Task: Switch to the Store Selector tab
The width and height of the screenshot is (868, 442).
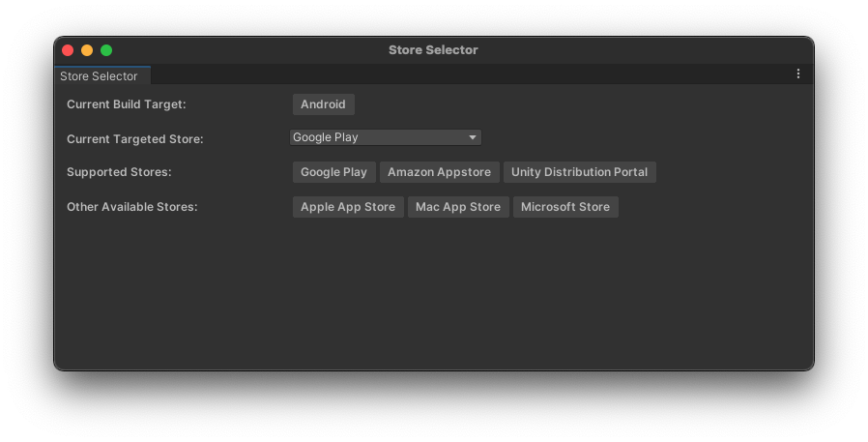Action: pyautogui.click(x=100, y=76)
